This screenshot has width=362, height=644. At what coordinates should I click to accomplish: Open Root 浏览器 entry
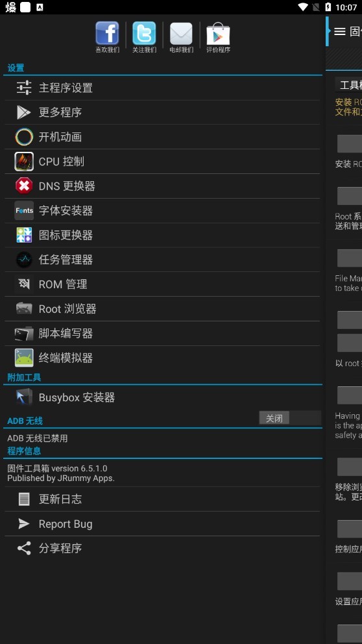[162, 309]
